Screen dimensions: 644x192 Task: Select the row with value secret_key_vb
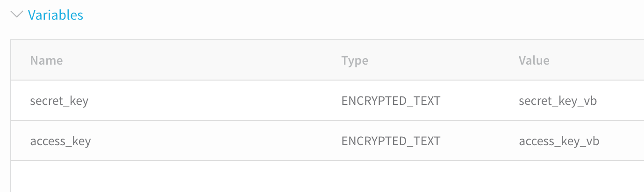pos(327,101)
